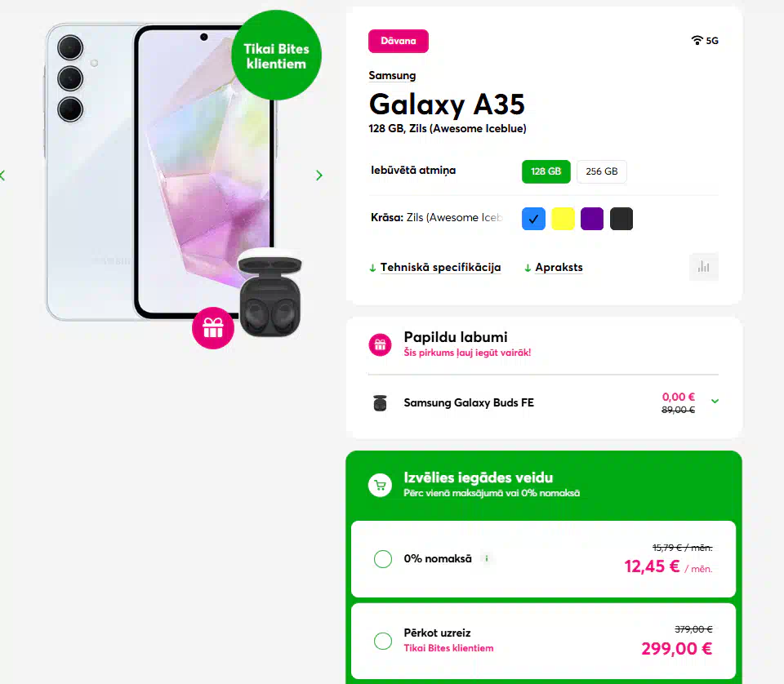Viewport: 784px width, 684px height.
Task: Click the compare bar-chart icon
Action: tap(703, 267)
